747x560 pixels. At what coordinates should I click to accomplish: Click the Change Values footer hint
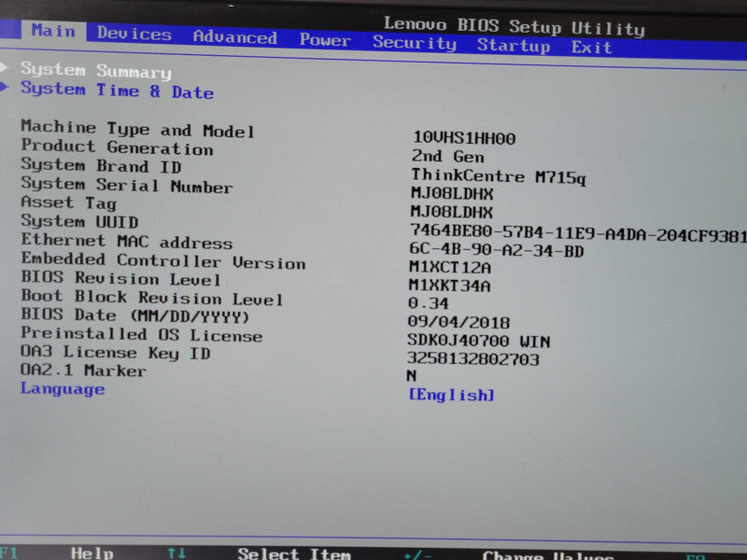[547, 555]
